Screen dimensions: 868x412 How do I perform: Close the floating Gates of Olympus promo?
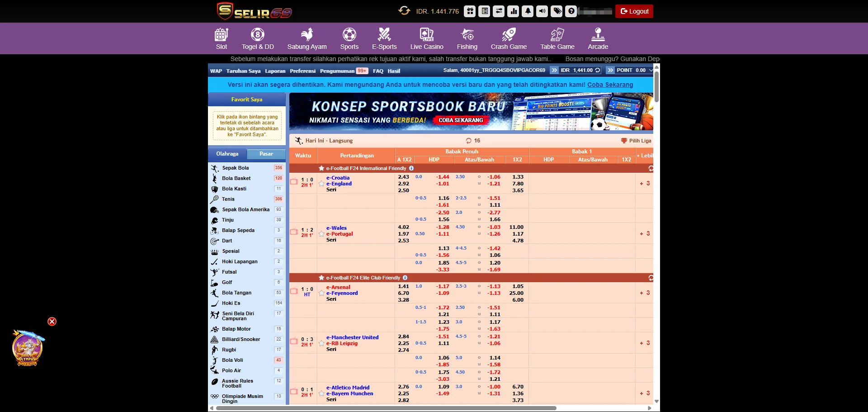pyautogui.click(x=52, y=322)
